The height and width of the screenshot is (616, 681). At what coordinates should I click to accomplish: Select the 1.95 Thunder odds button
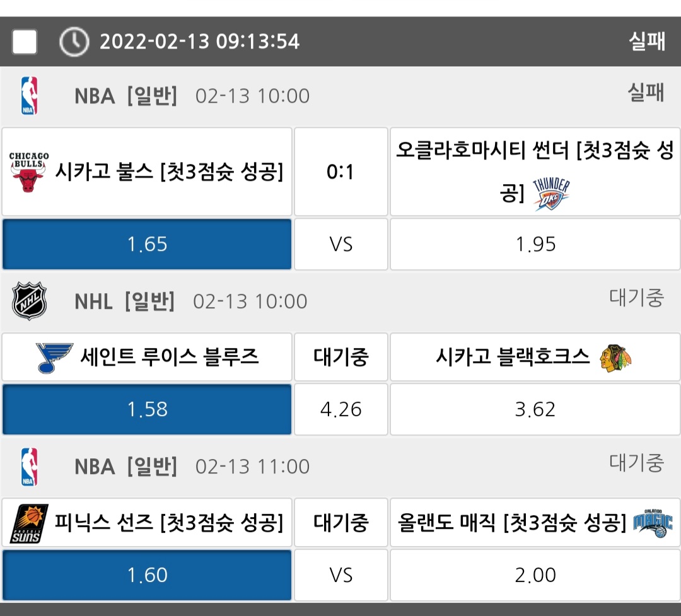(x=535, y=245)
